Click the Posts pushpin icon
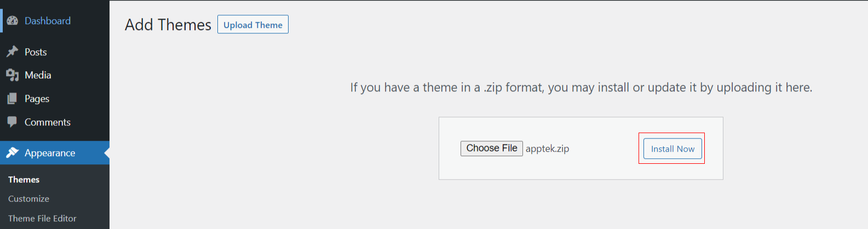Image resolution: width=868 pixels, height=229 pixels. pos(12,51)
